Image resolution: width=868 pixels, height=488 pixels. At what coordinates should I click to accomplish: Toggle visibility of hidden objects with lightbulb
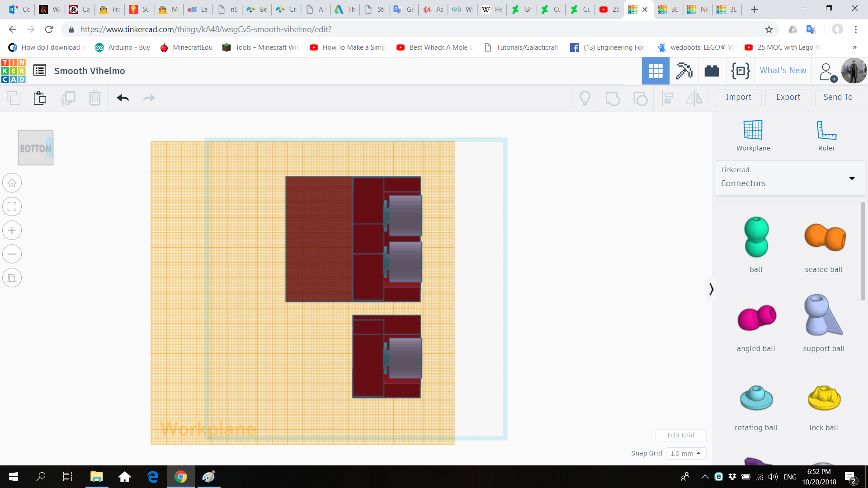point(585,98)
